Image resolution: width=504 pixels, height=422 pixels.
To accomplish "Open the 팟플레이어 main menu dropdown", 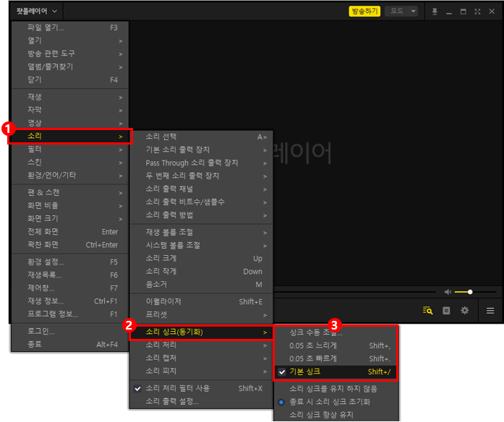I will pos(37,12).
